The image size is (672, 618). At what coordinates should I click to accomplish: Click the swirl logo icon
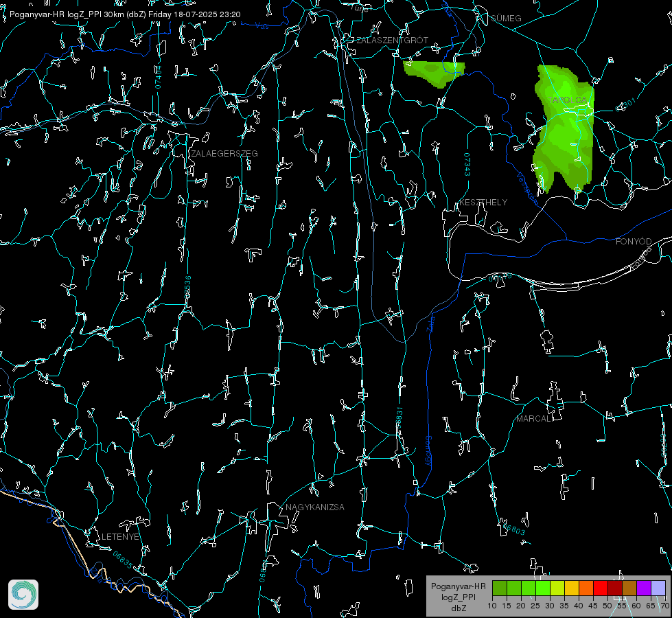pyautogui.click(x=23, y=595)
